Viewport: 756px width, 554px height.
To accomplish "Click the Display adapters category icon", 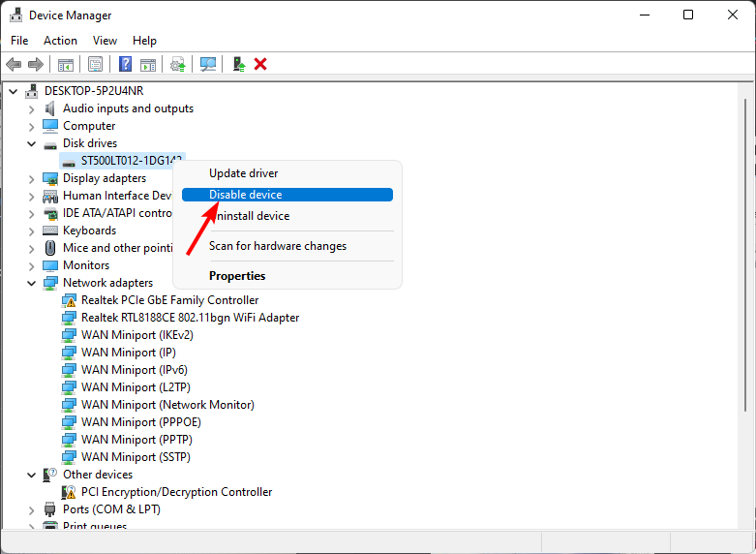I will click(x=50, y=178).
